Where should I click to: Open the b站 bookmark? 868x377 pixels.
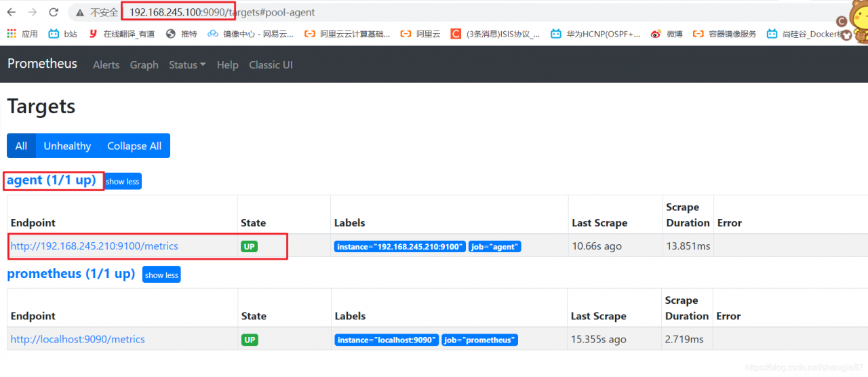pos(63,33)
